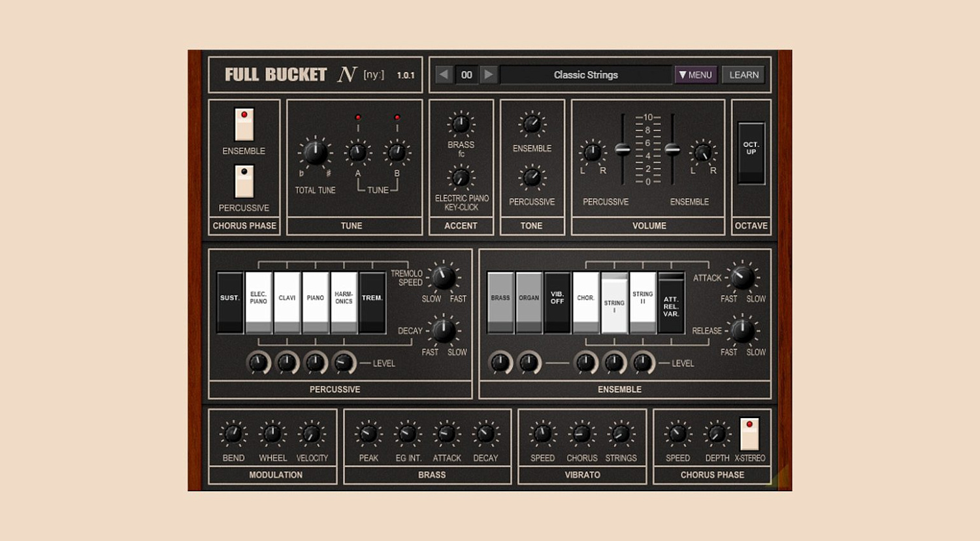Click the Brass fc accent knob
The height and width of the screenshot is (541, 980).
click(x=461, y=124)
